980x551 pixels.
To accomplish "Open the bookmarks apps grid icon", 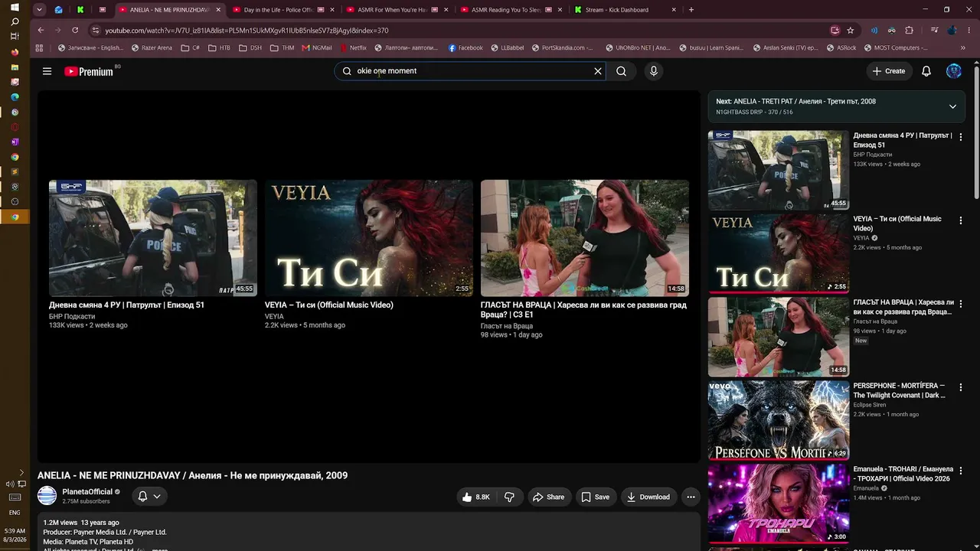I will (40, 47).
